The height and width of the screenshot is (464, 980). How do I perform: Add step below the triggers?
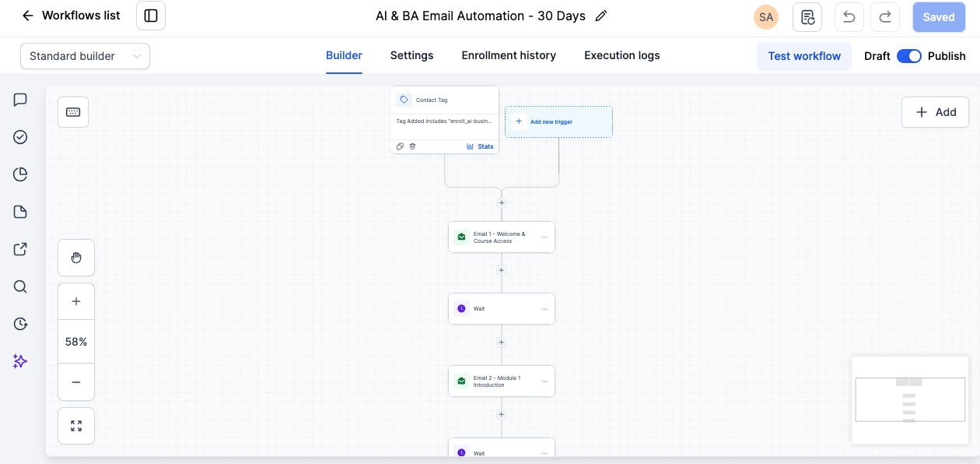[502, 202]
